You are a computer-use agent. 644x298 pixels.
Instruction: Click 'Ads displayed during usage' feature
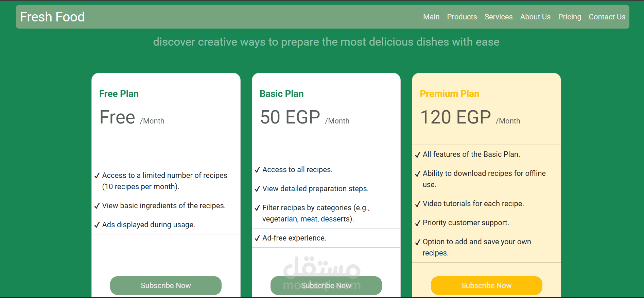(149, 225)
